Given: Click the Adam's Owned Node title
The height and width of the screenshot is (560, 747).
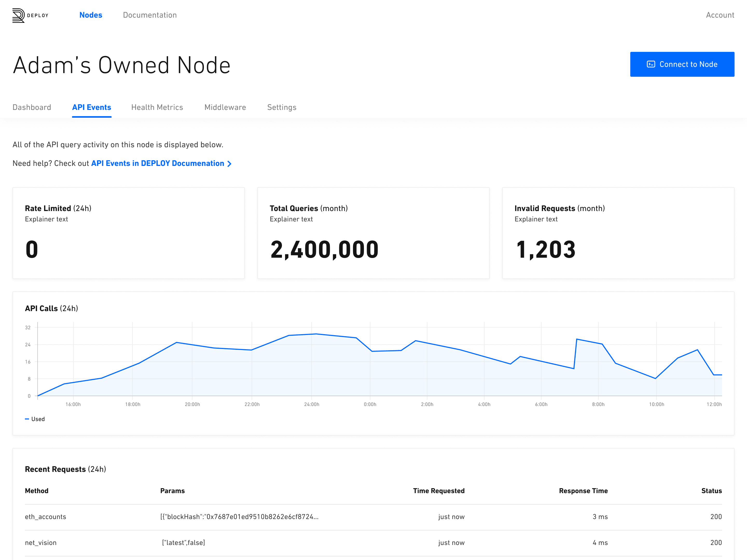Looking at the screenshot, I should [x=122, y=65].
